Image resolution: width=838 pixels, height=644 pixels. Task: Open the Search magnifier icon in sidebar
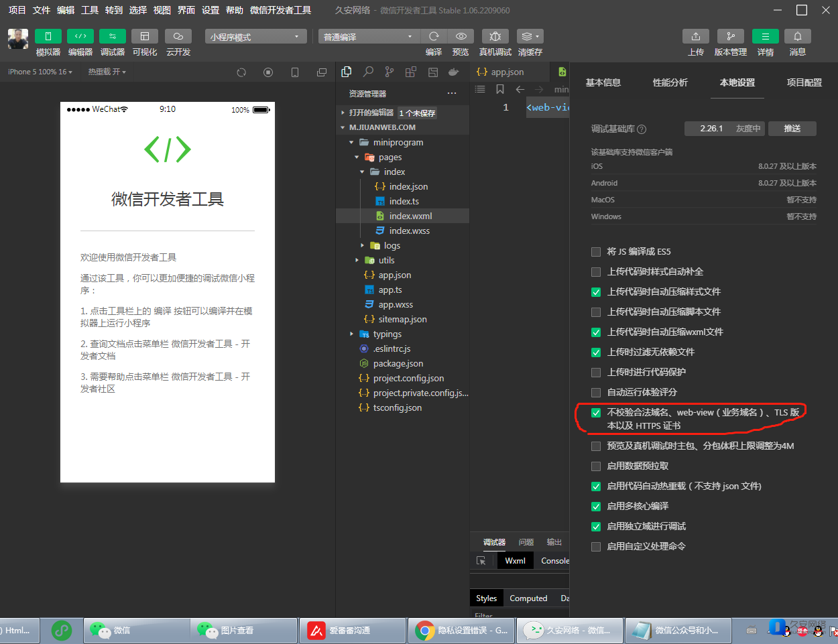click(368, 72)
